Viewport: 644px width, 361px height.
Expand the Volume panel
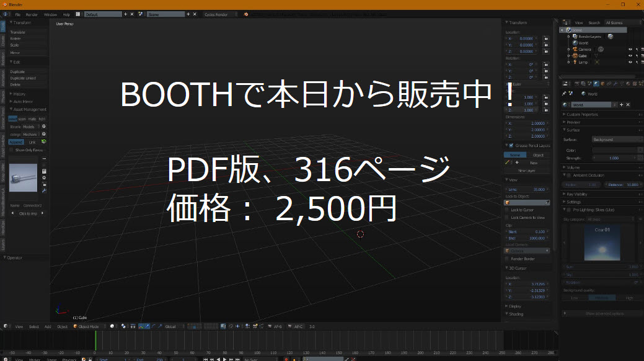[x=573, y=167]
